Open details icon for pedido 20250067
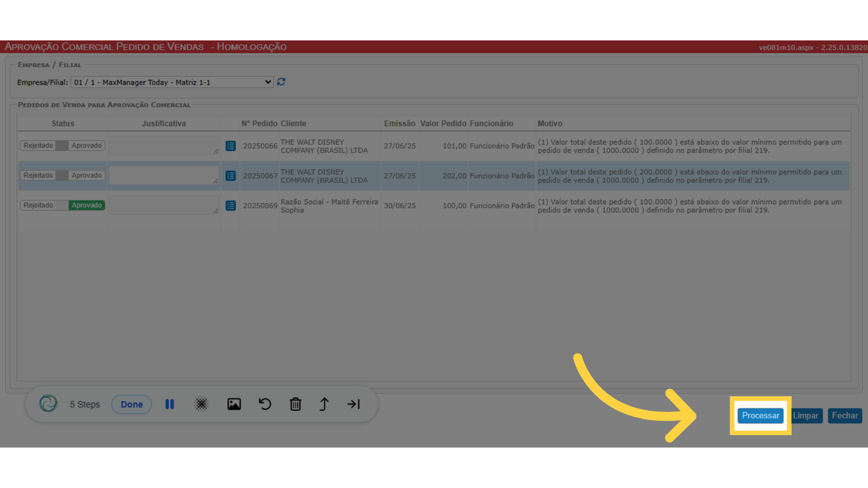 pos(231,176)
